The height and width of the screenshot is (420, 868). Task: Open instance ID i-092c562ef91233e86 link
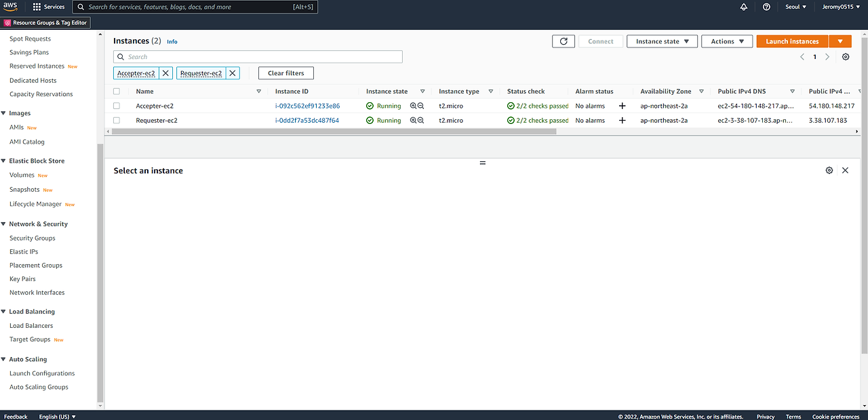307,106
